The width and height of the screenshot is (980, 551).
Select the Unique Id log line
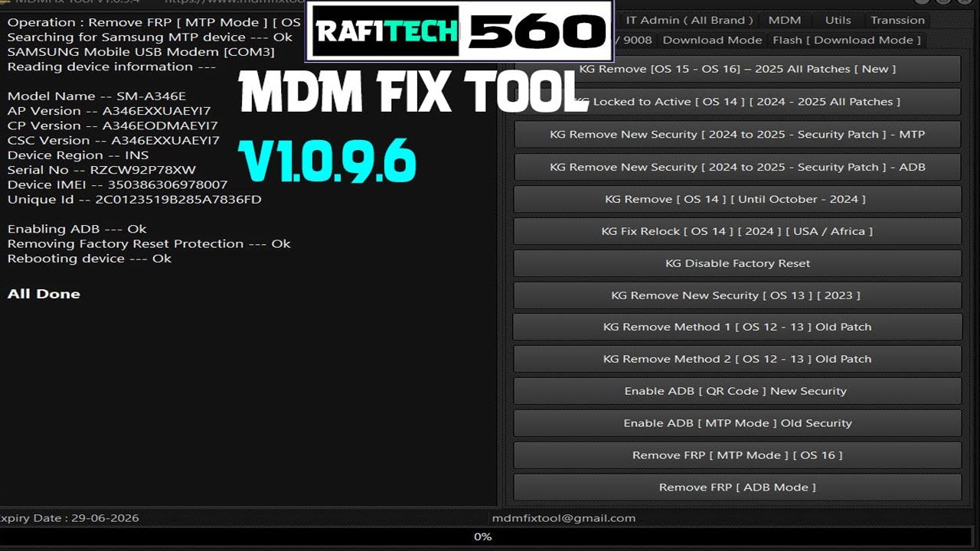[134, 200]
